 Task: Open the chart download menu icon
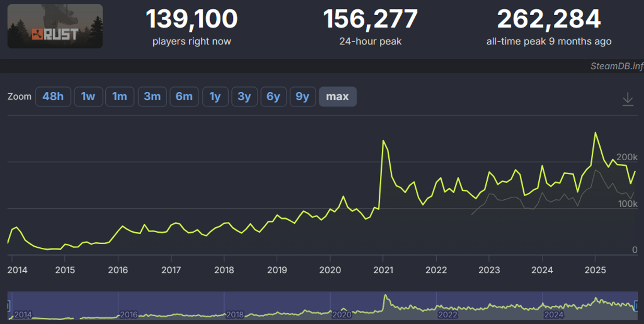pyautogui.click(x=628, y=99)
